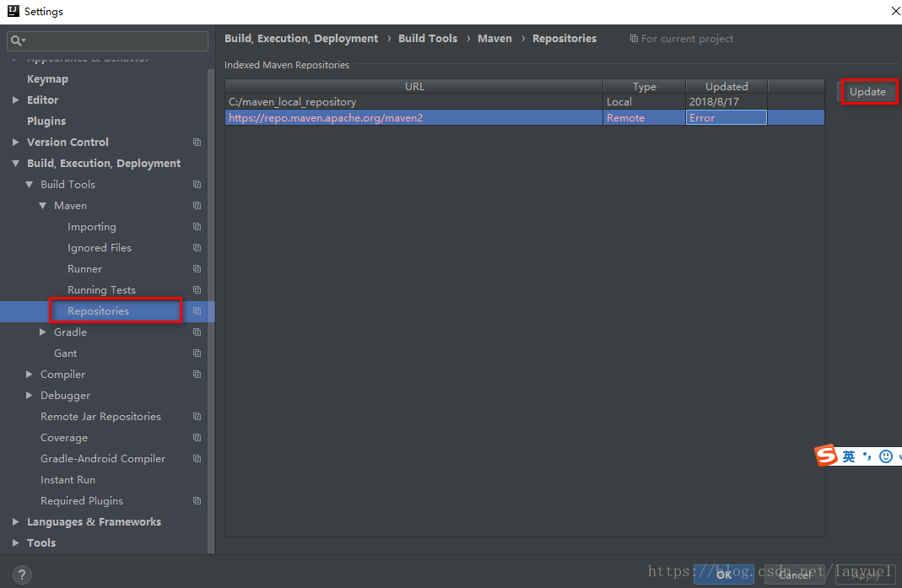Click the Sogou input method S icon
Screen dimensions: 902x588
point(826,456)
